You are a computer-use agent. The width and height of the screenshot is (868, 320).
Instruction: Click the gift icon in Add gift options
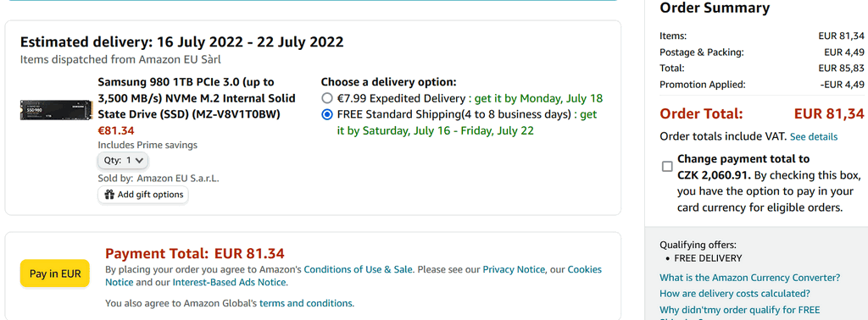point(109,195)
